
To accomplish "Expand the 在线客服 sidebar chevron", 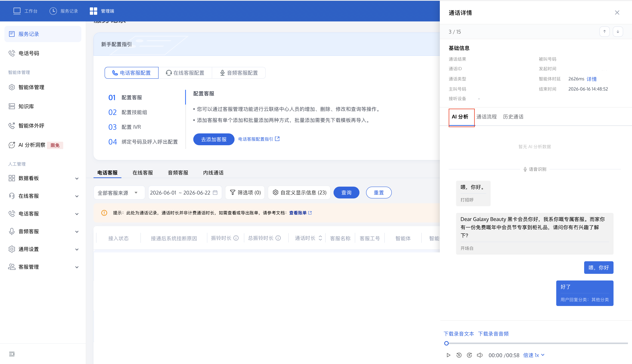I will tap(77, 196).
